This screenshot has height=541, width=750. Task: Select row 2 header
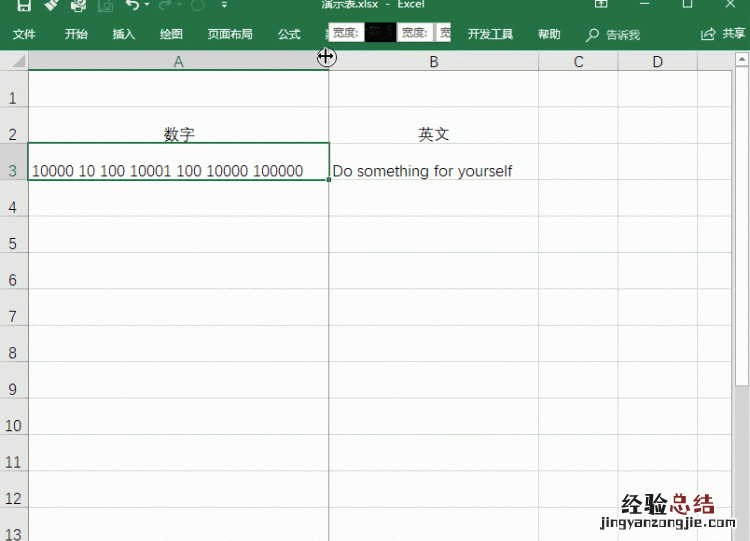[14, 125]
